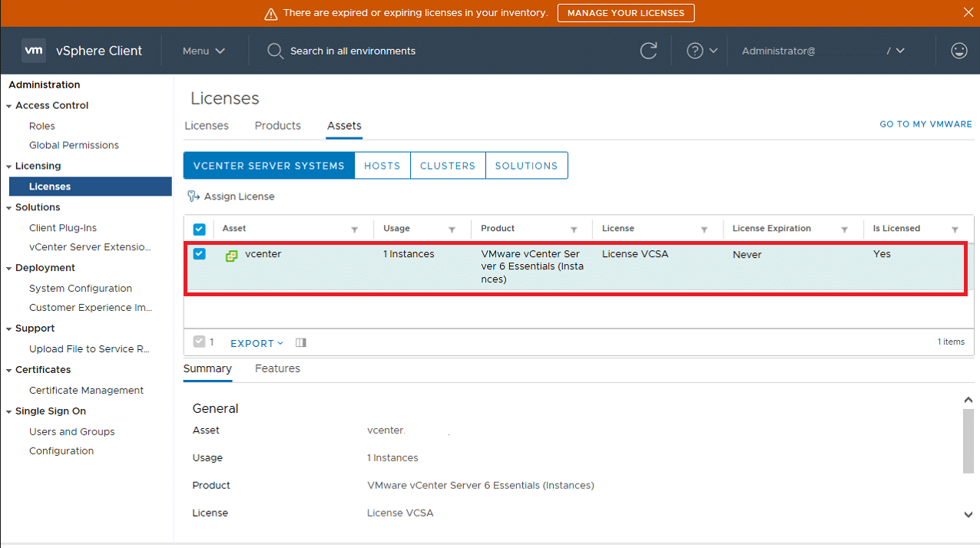Collapse the Support section
Image resolution: width=980 pixels, height=548 pixels.
point(9,329)
